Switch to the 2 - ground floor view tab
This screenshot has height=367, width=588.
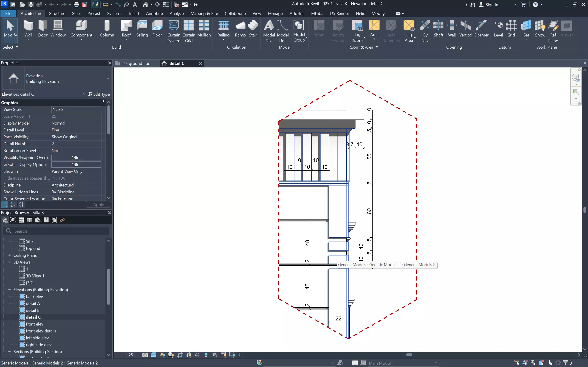pyautogui.click(x=137, y=63)
